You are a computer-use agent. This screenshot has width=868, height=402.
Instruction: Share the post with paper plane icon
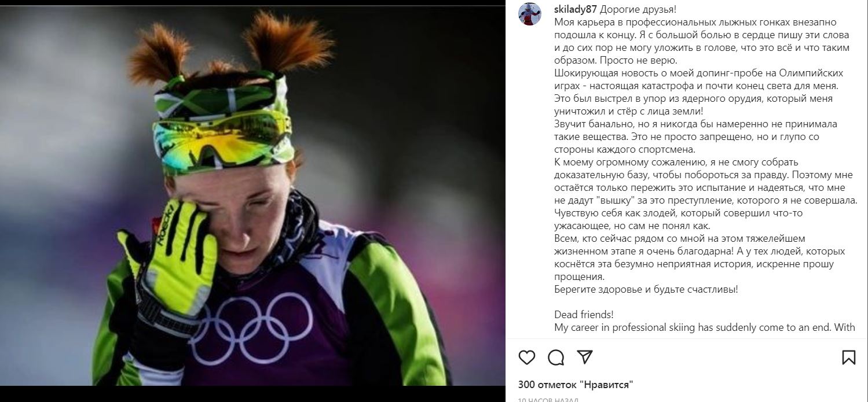[x=585, y=357]
